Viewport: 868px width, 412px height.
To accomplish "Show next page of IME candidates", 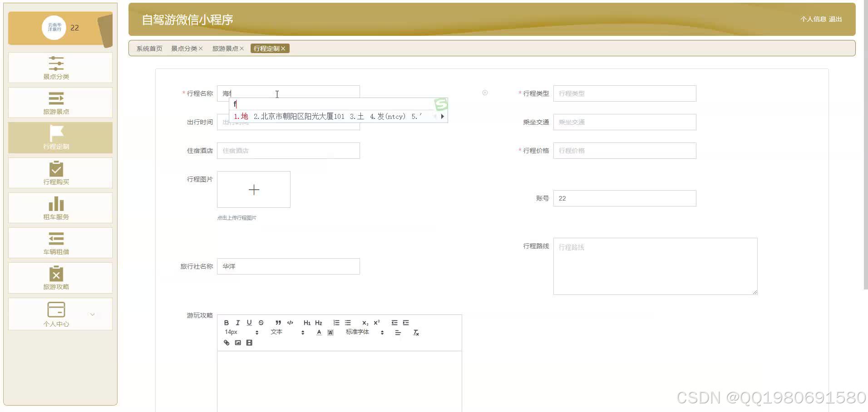I will point(442,117).
